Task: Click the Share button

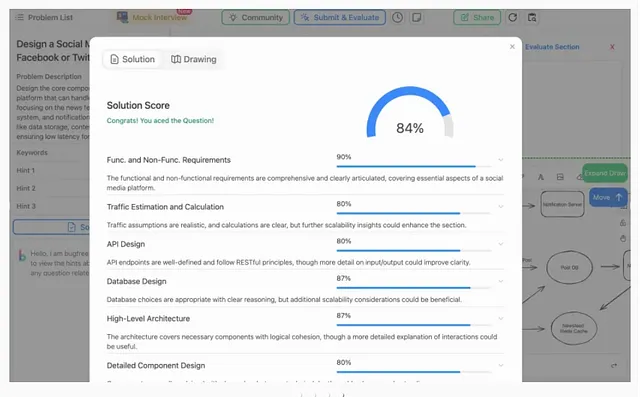Action: coord(477,18)
